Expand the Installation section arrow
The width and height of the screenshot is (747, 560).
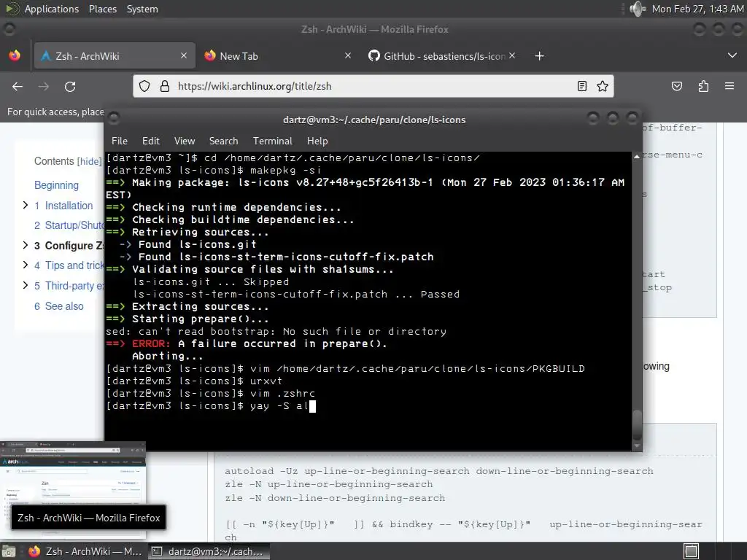[x=26, y=205]
